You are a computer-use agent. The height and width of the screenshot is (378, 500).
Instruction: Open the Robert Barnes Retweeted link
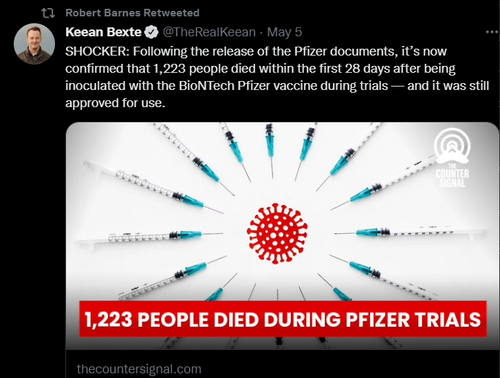click(x=132, y=13)
